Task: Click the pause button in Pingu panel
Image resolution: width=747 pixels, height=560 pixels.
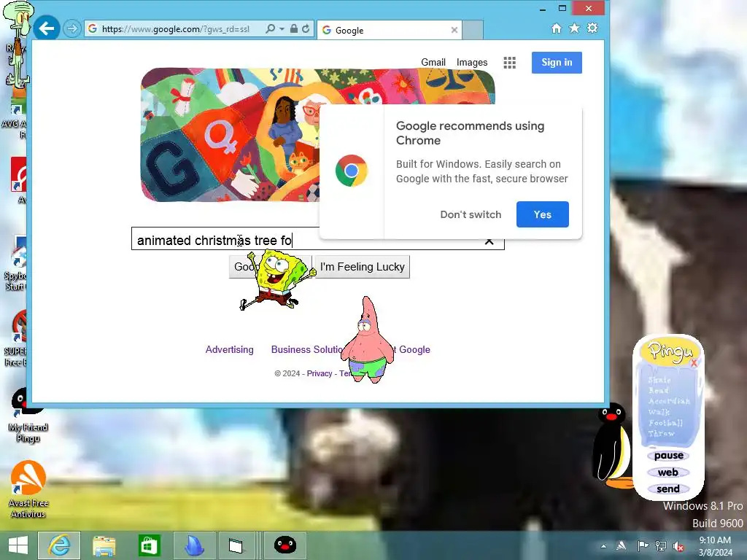Action: [x=668, y=456]
